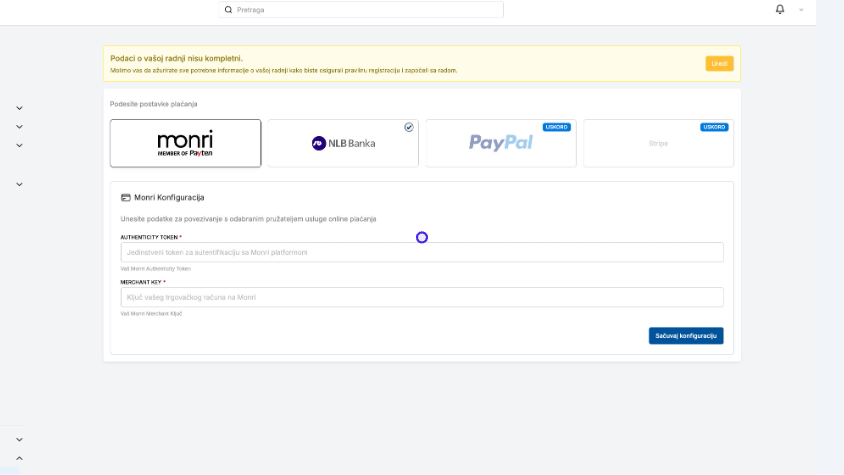Click the USKORO badge on Stripe card
This screenshot has width=844, height=475.
pyautogui.click(x=714, y=127)
